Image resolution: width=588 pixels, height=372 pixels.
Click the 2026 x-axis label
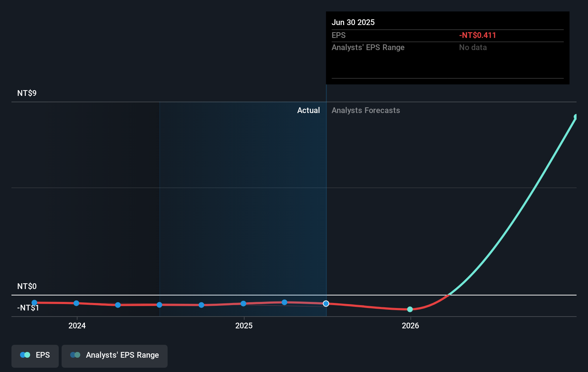tap(410, 325)
